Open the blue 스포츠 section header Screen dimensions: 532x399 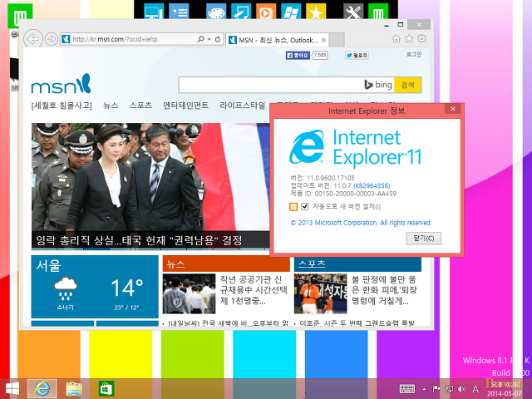point(357,264)
